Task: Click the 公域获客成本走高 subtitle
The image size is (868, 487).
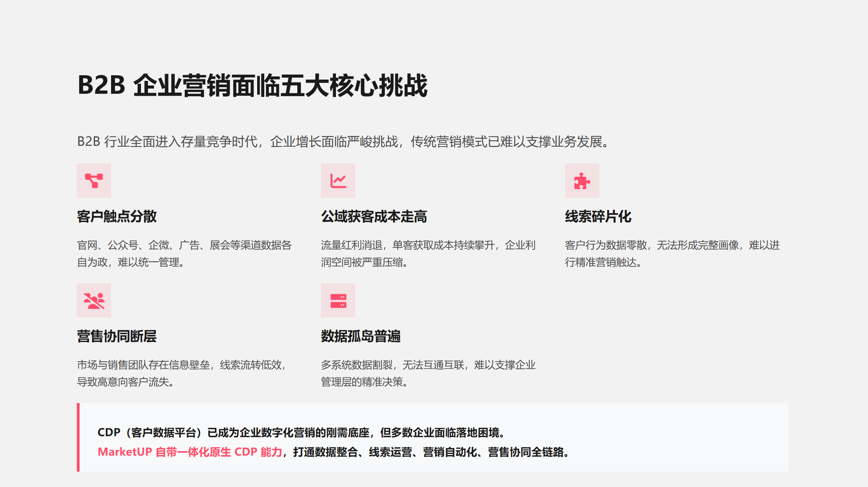Action: tap(373, 217)
